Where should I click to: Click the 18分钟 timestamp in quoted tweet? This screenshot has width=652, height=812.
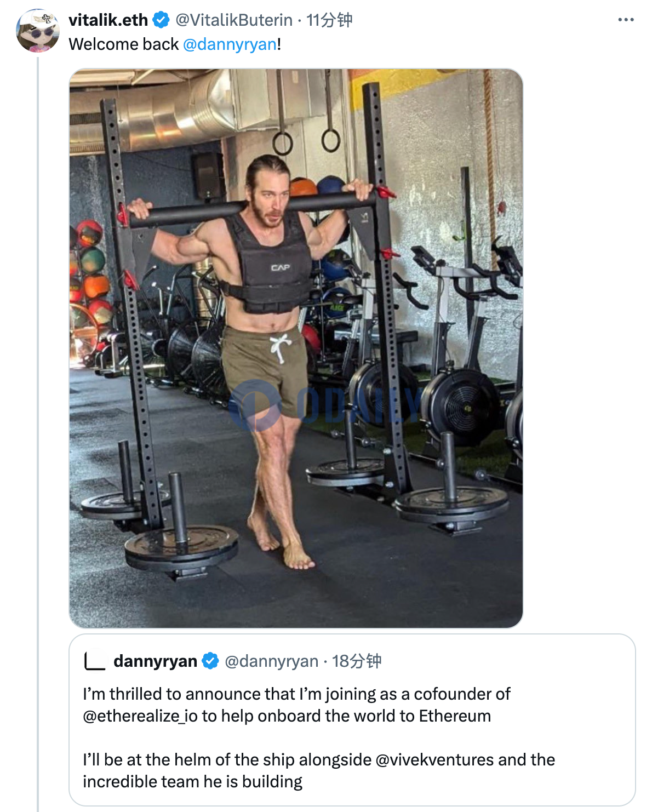click(x=357, y=661)
